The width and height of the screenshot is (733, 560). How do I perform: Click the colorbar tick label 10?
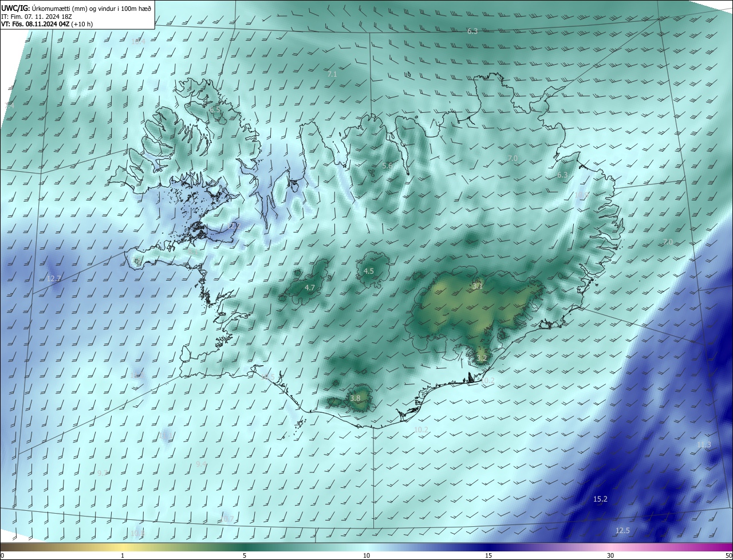pos(366,556)
